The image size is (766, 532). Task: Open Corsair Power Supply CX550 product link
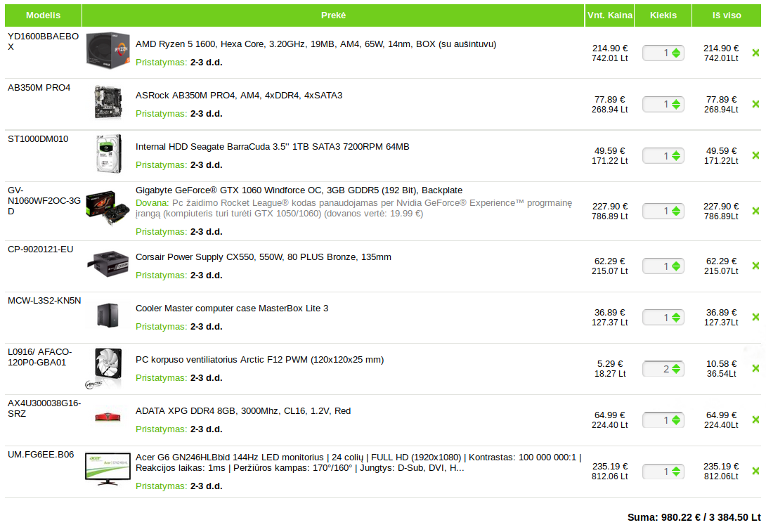(x=264, y=257)
